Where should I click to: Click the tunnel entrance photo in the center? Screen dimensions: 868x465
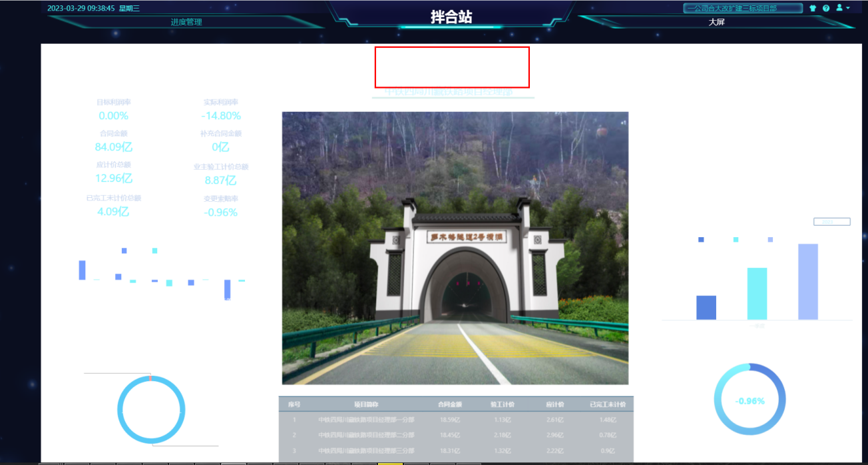pyautogui.click(x=455, y=247)
